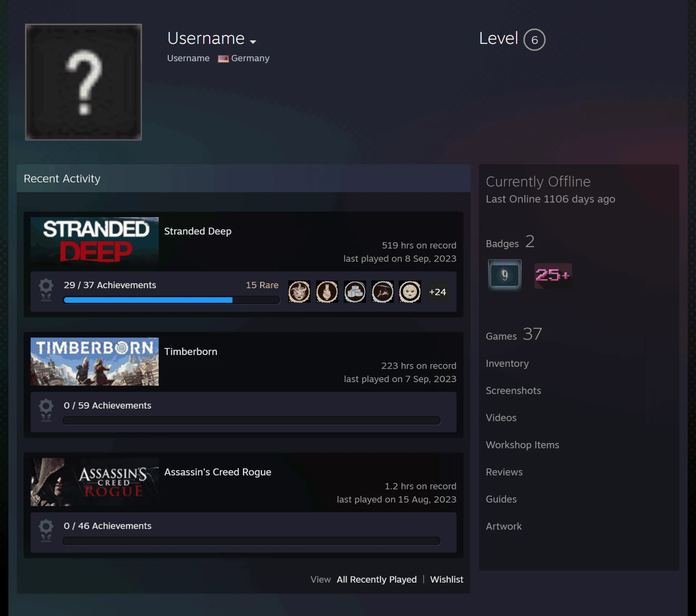Image resolution: width=696 pixels, height=616 pixels.
Task: Open the Inventory link
Action: pyautogui.click(x=507, y=363)
